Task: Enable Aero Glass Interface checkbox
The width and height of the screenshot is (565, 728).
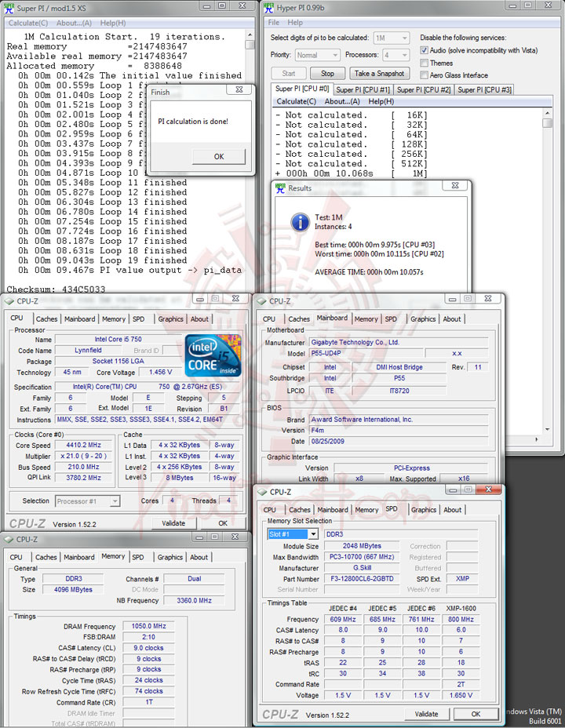Action: [x=424, y=75]
